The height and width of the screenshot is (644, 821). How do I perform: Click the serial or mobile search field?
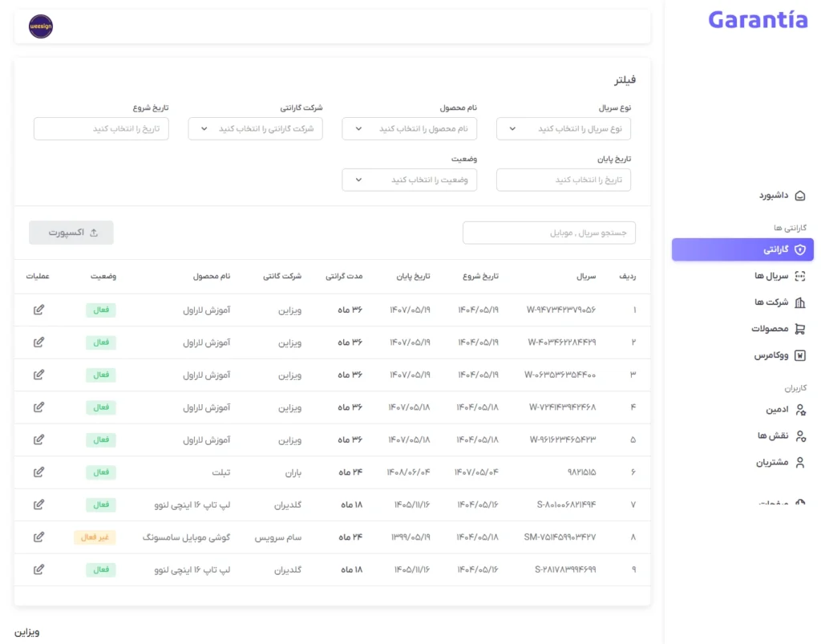pos(549,233)
